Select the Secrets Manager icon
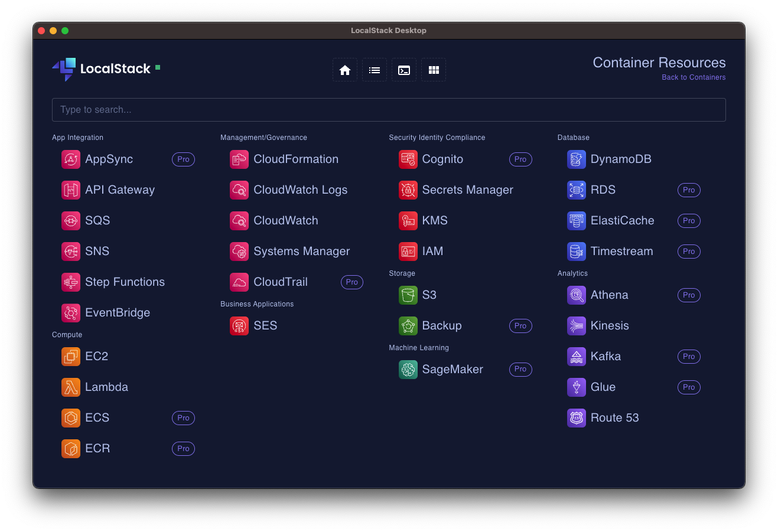This screenshot has width=778, height=532. [x=408, y=190]
